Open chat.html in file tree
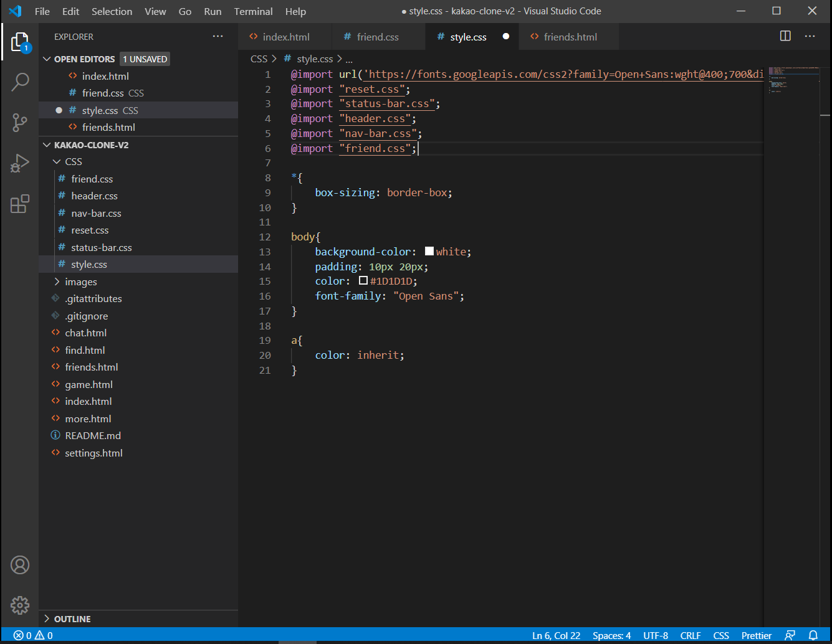The width and height of the screenshot is (832, 644). tap(138, 333)
